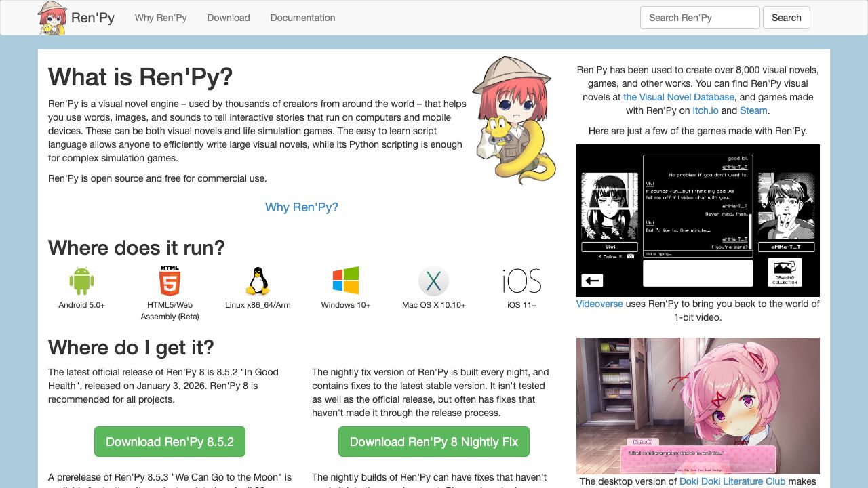Open the Itch.io link
868x488 pixels.
705,110
